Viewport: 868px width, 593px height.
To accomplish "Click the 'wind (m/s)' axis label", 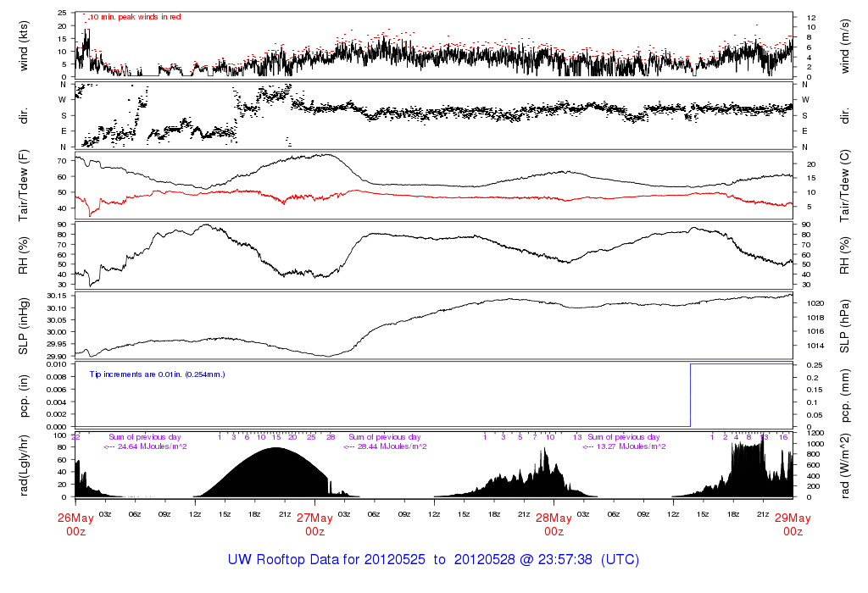I will click(x=845, y=46).
